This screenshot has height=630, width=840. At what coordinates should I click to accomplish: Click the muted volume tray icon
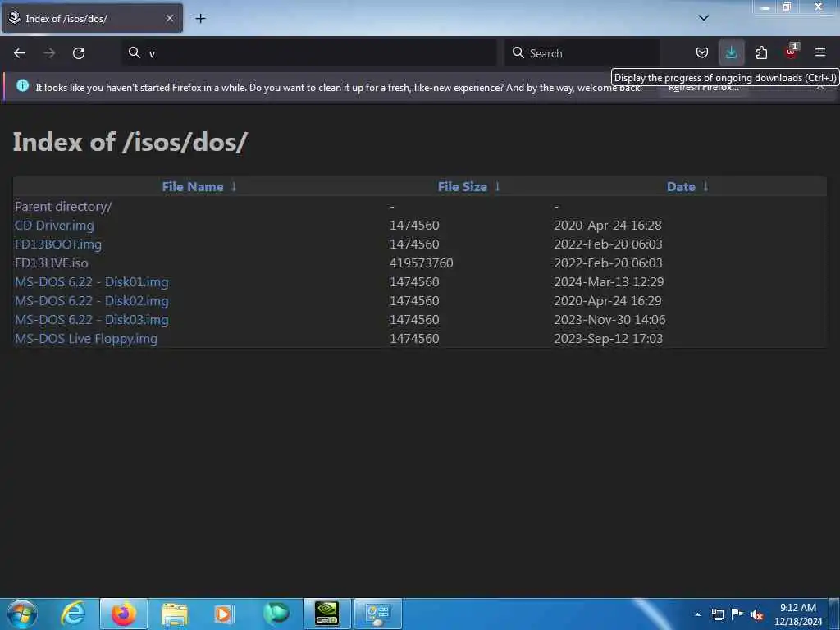757,615
